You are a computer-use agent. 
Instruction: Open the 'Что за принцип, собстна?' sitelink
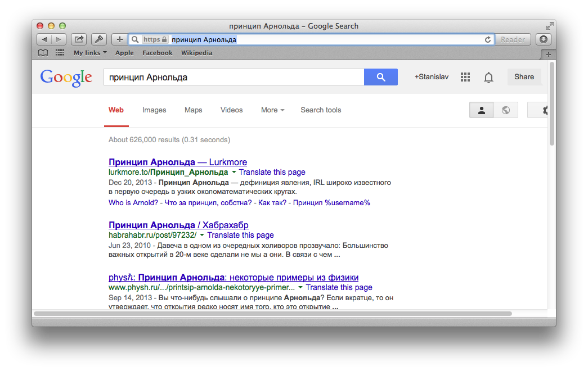coord(208,203)
